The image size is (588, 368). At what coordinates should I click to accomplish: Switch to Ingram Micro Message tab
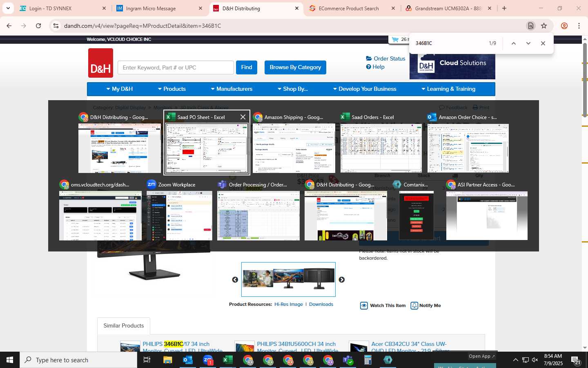click(159, 8)
